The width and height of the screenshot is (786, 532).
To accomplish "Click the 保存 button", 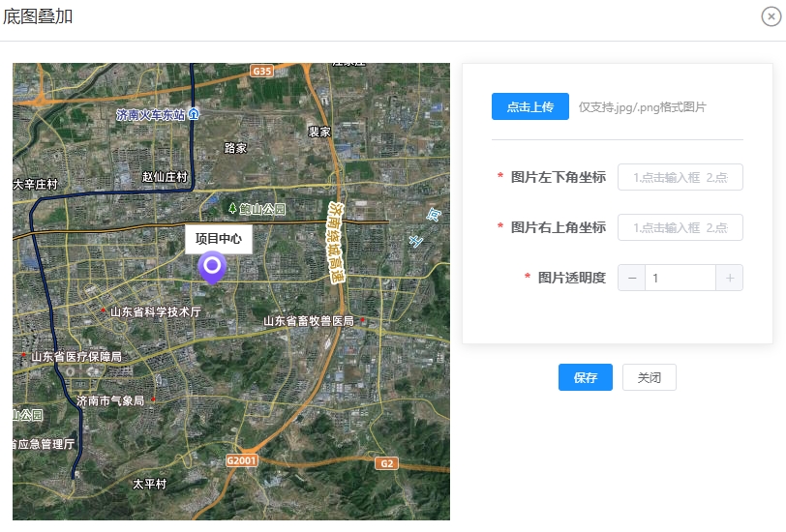I will (585, 377).
